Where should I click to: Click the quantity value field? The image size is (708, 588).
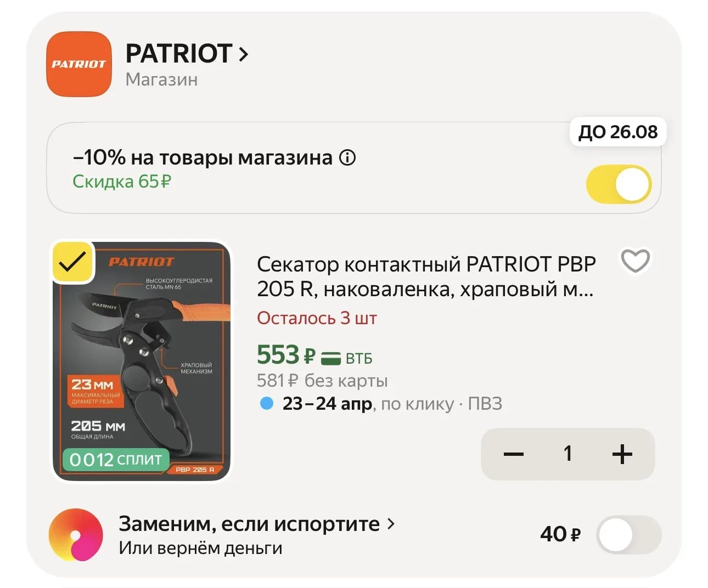coord(568,454)
